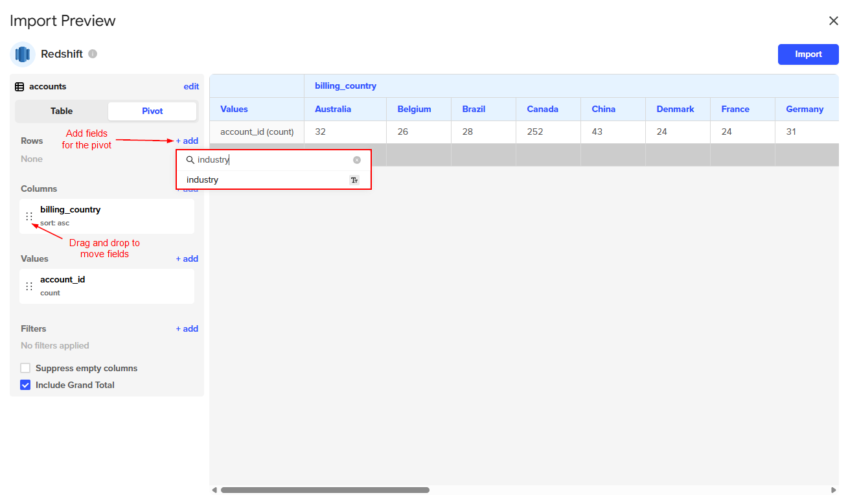Click the Brazil count cell 28
This screenshot has width=848, height=504.
pos(484,132)
